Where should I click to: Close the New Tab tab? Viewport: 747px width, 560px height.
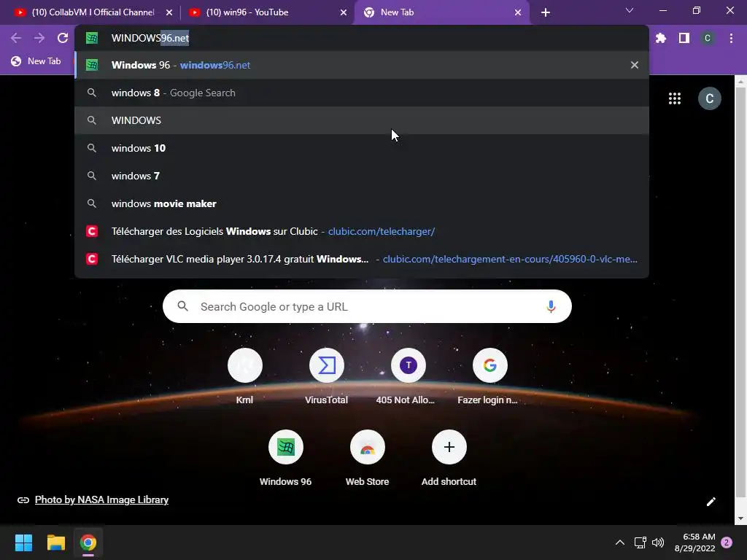(518, 13)
